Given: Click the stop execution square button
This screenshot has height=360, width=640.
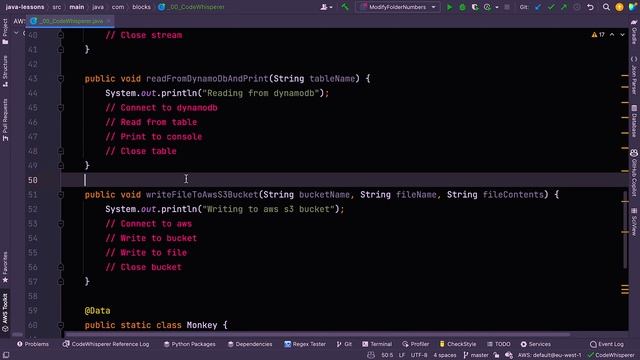Looking at the screenshot, I should pos(507,7).
